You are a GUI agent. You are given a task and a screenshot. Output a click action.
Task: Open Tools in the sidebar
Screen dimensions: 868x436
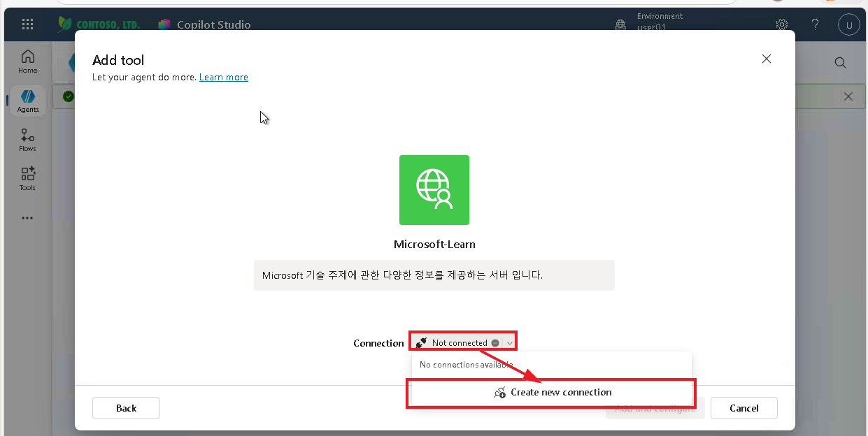coord(28,179)
